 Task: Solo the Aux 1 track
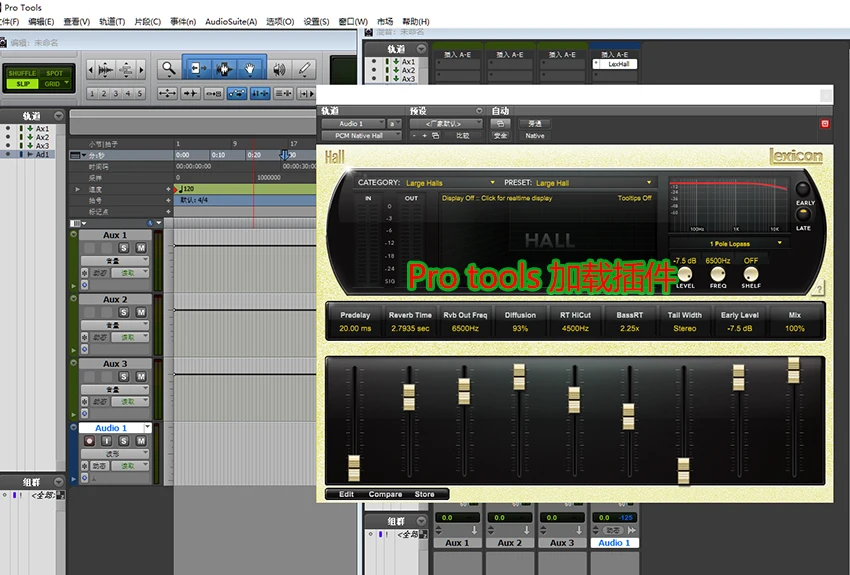click(124, 248)
